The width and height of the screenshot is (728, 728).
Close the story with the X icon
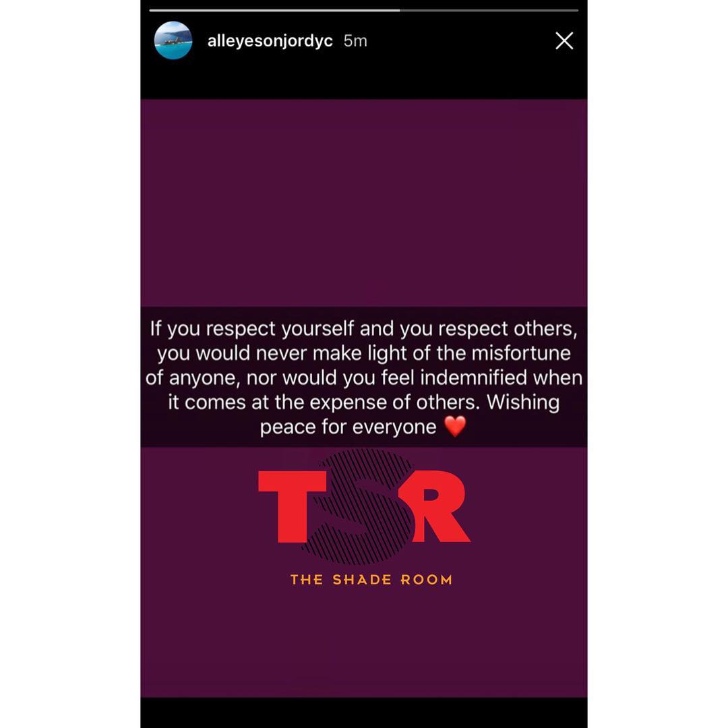click(x=564, y=41)
